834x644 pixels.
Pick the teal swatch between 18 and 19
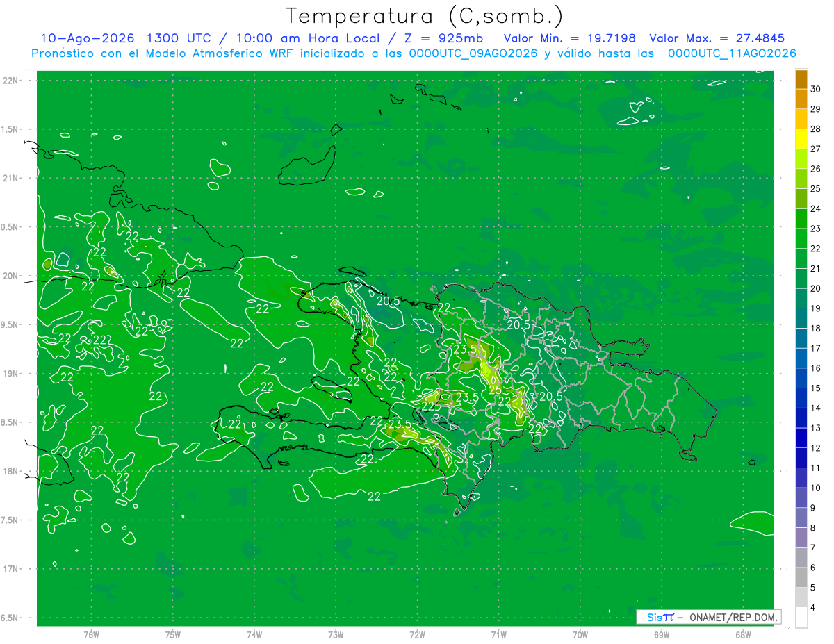(x=801, y=319)
